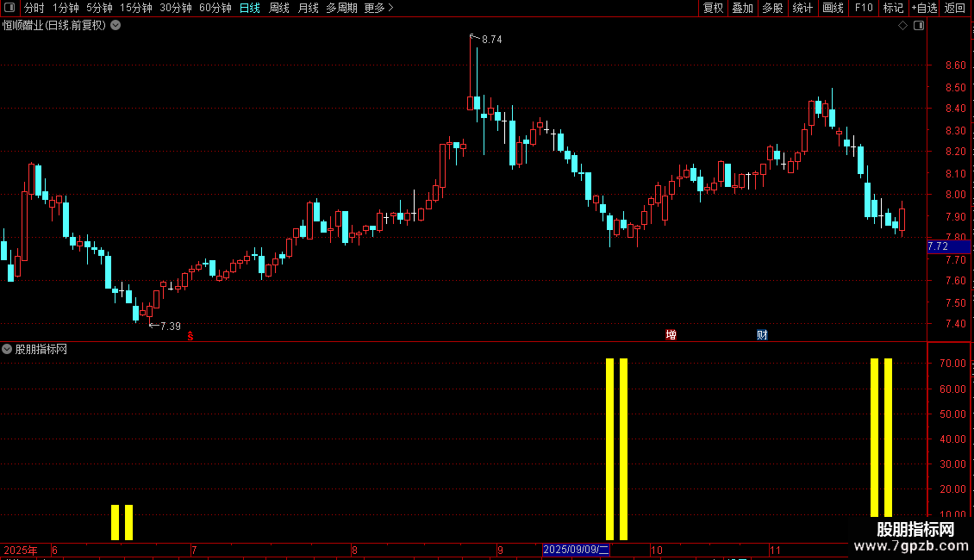Click the 8.60 price axis label

point(955,65)
